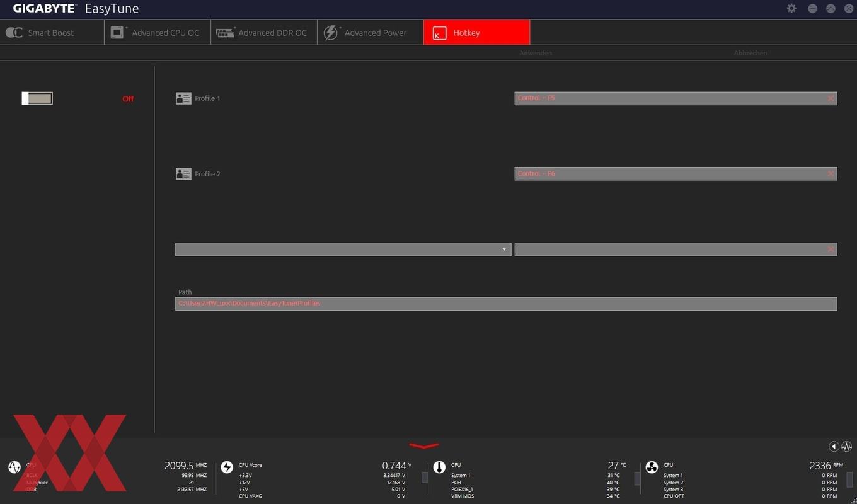This screenshot has width=857, height=504.
Task: Click the Advanced DDR OC memory icon
Action: pos(225,33)
